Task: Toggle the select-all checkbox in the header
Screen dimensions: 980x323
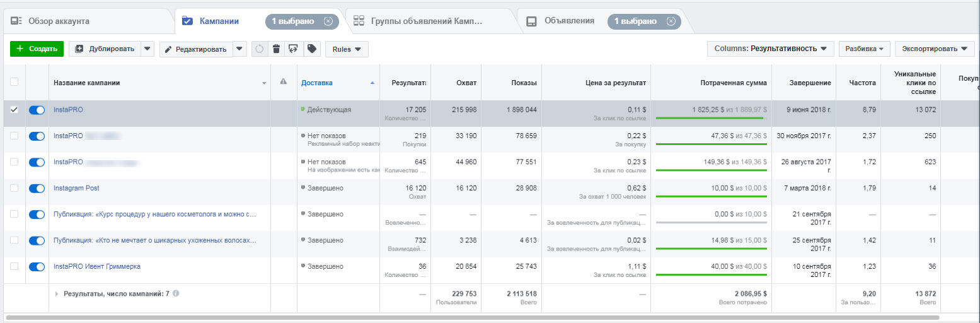Action: pyautogui.click(x=14, y=82)
